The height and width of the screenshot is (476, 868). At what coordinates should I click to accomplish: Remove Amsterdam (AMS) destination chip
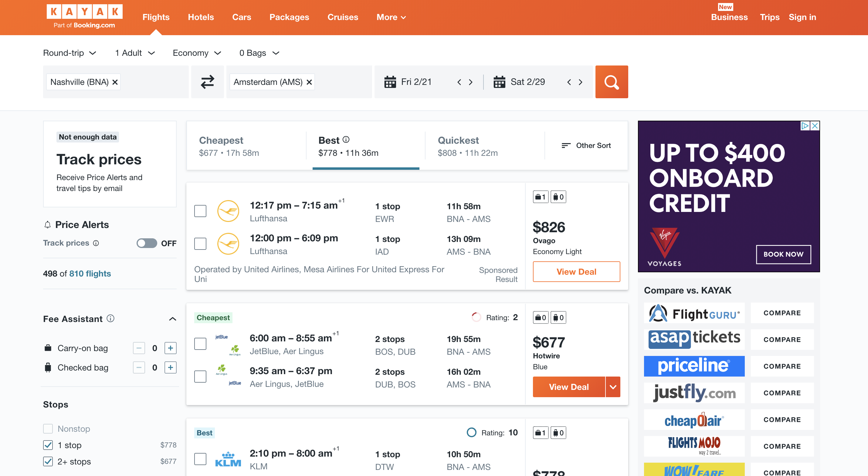click(x=309, y=82)
